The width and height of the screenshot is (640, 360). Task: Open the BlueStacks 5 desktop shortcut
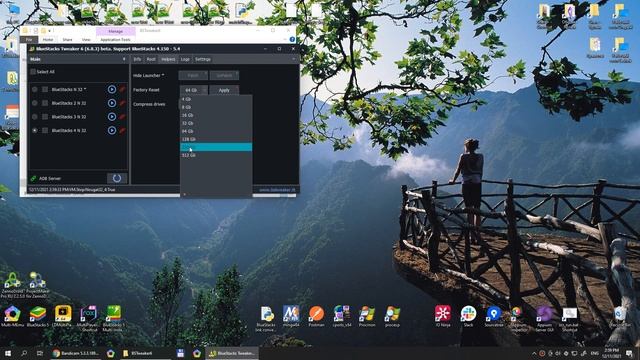click(38, 317)
